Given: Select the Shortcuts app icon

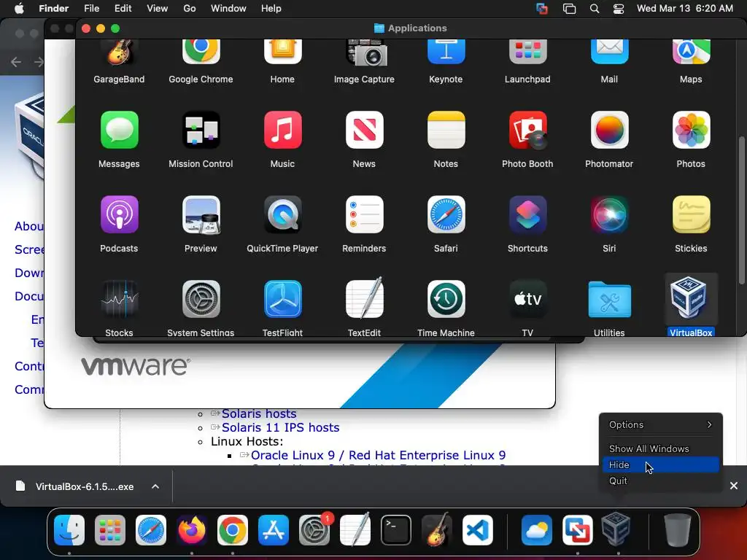Looking at the screenshot, I should (x=528, y=214).
